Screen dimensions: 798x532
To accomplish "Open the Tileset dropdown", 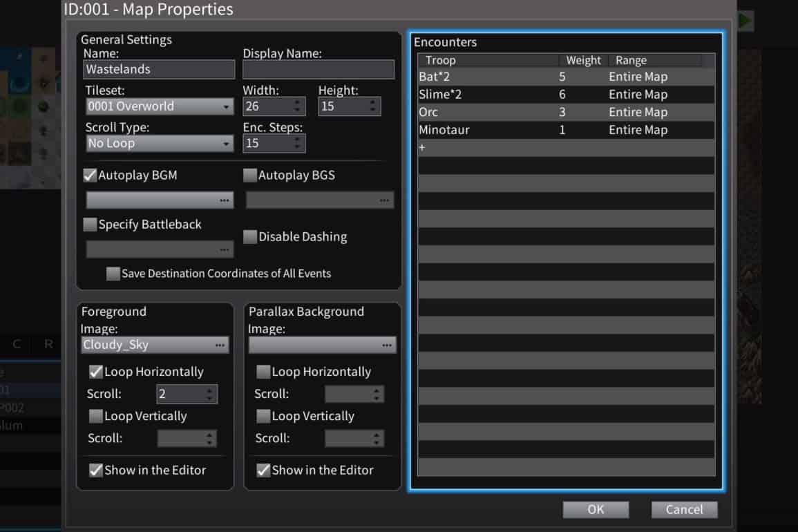I will point(159,106).
